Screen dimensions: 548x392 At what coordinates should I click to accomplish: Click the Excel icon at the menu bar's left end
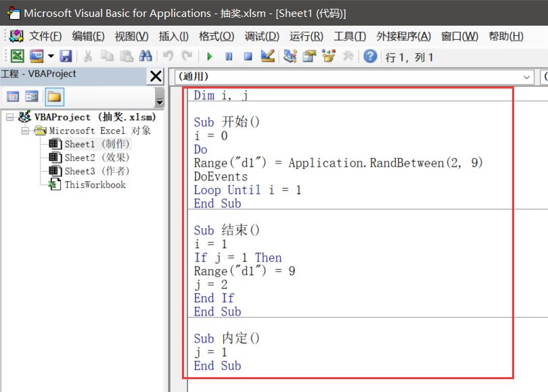(16, 36)
